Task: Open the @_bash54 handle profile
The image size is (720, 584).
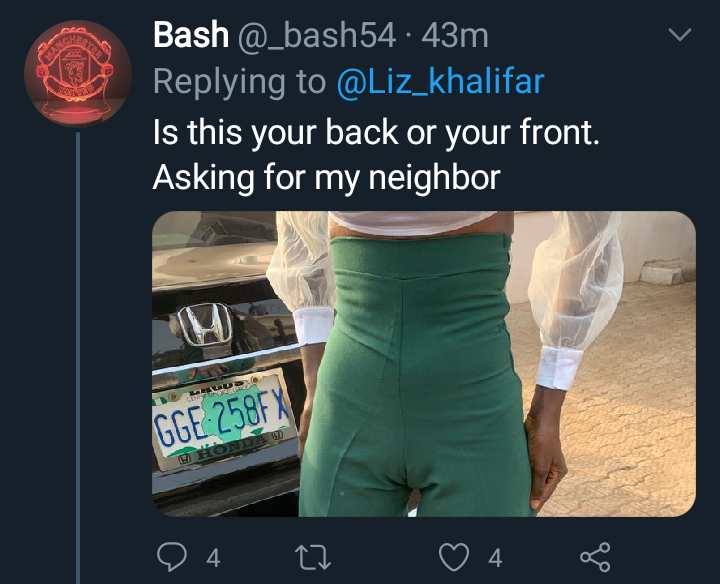Action: 316,36
